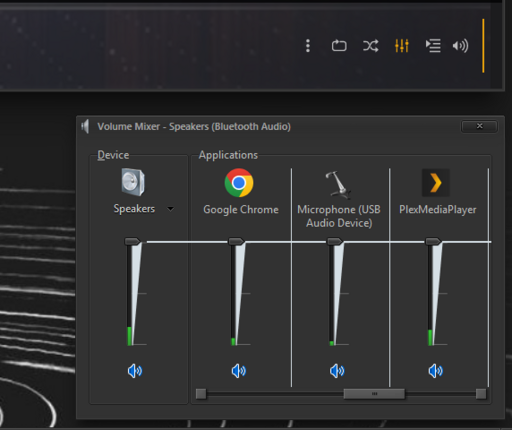
Task: Show the play queue list
Action: pyautogui.click(x=433, y=46)
